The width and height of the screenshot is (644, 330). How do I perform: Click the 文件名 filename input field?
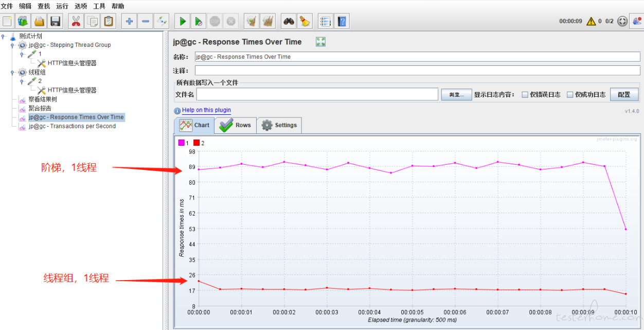tap(317, 95)
